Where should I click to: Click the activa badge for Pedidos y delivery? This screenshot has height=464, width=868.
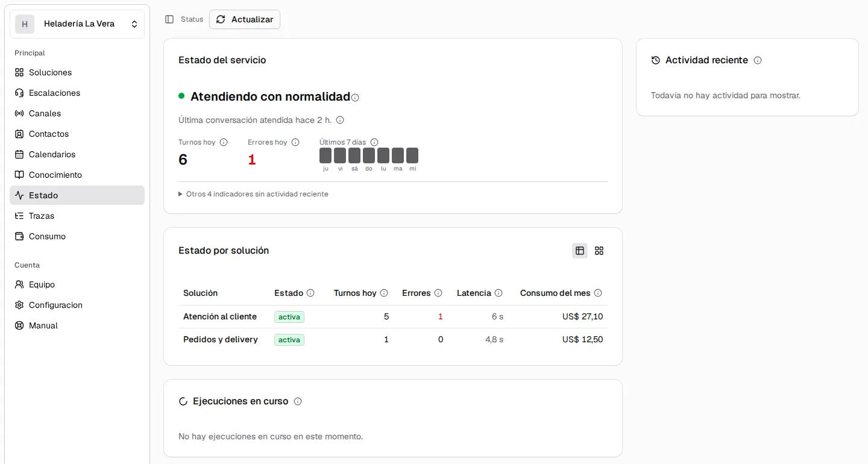[289, 340]
